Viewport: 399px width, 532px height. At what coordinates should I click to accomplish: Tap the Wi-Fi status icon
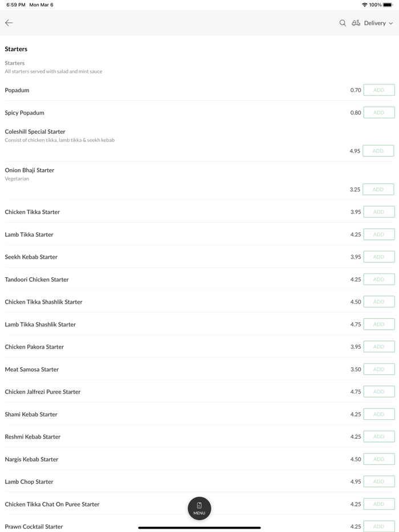pos(364,5)
